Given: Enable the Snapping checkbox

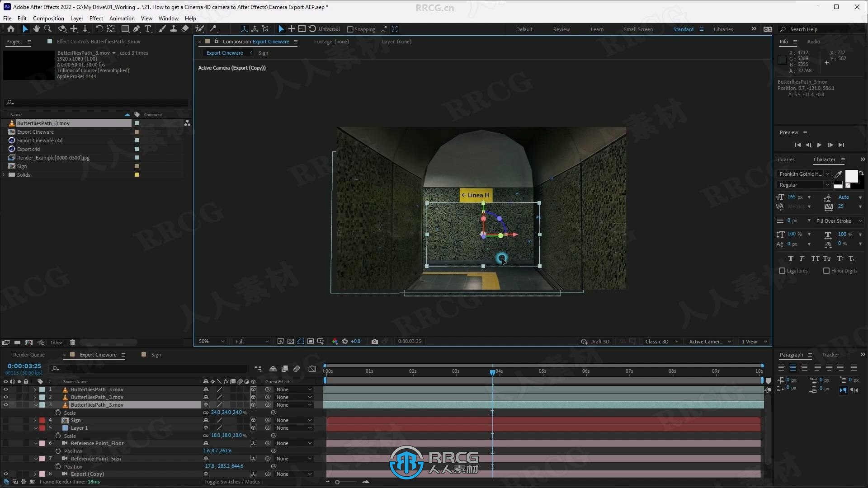Looking at the screenshot, I should coord(350,29).
